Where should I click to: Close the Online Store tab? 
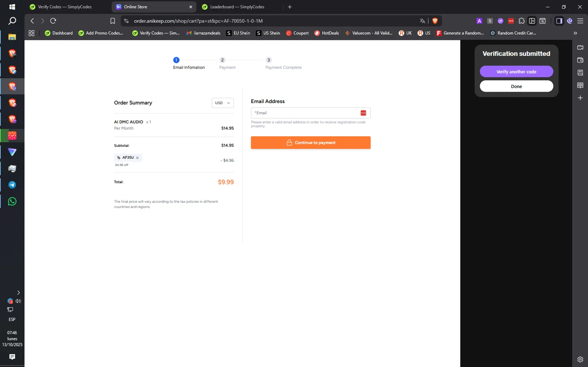[191, 7]
